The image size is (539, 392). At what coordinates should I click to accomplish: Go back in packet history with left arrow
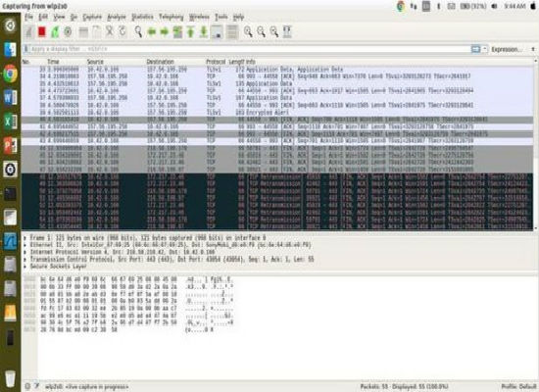(x=152, y=32)
